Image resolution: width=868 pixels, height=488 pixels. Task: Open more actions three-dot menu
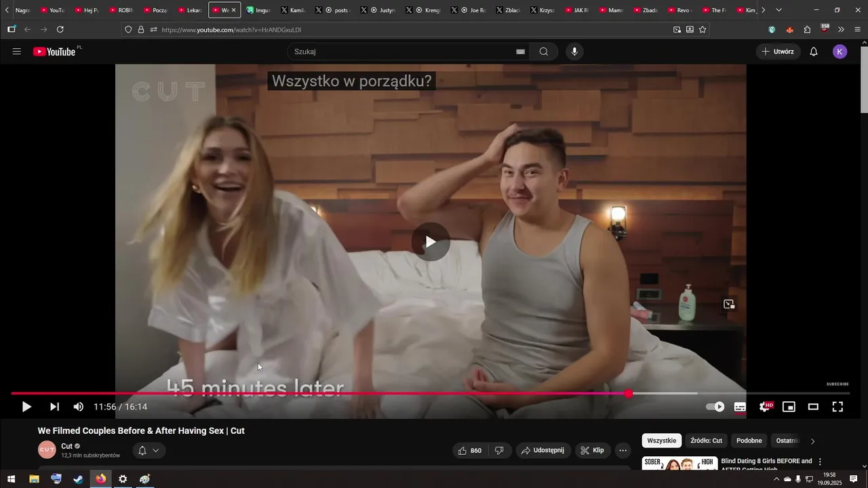[623, 450]
